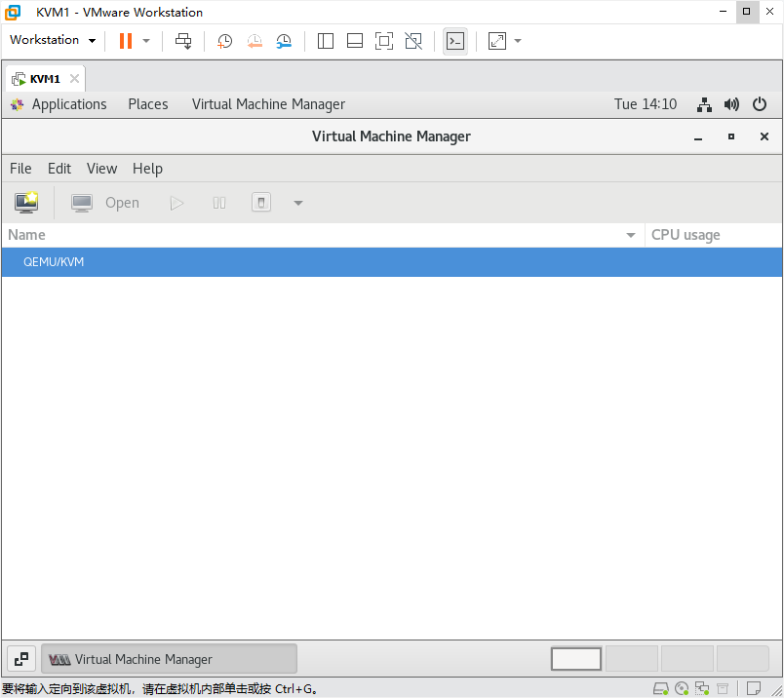The height and width of the screenshot is (698, 784).
Task: Toggle the console view icon
Action: pos(455,41)
